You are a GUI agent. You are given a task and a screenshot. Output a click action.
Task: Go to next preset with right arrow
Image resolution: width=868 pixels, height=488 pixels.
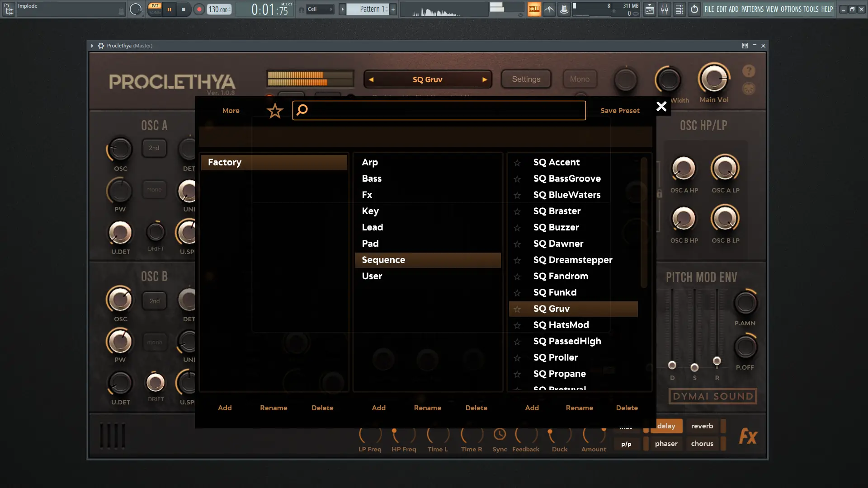[x=485, y=80]
